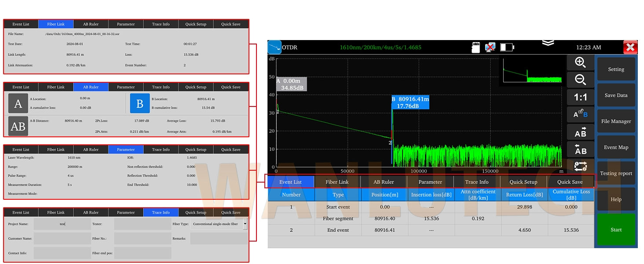This screenshot has width=644, height=264.
Task: Switch to Fiber Link tab in main window
Action: coord(337,182)
